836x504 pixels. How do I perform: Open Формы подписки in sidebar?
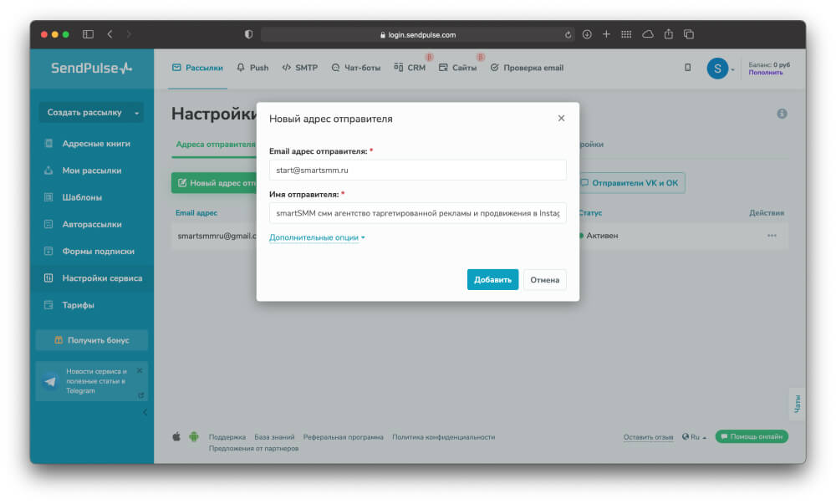coord(98,252)
